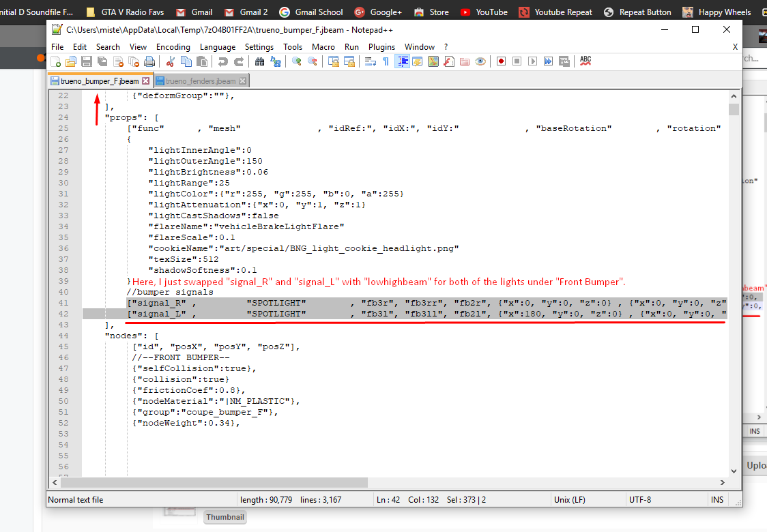Open the Encoding menu
This screenshot has width=767, height=532.
173,47
